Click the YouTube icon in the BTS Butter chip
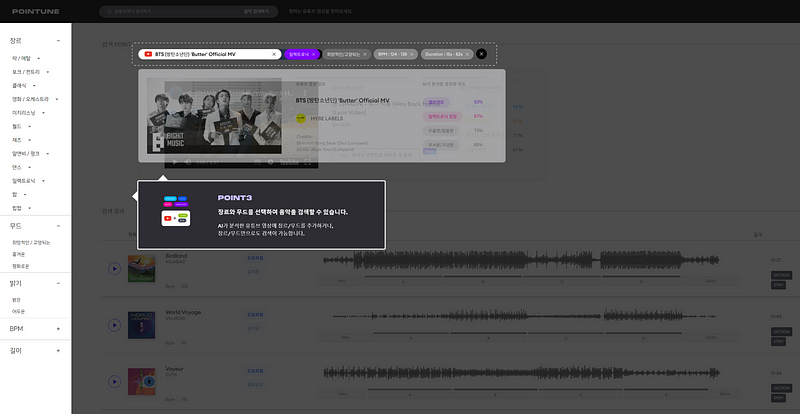The width and height of the screenshot is (800, 414). pyautogui.click(x=148, y=54)
